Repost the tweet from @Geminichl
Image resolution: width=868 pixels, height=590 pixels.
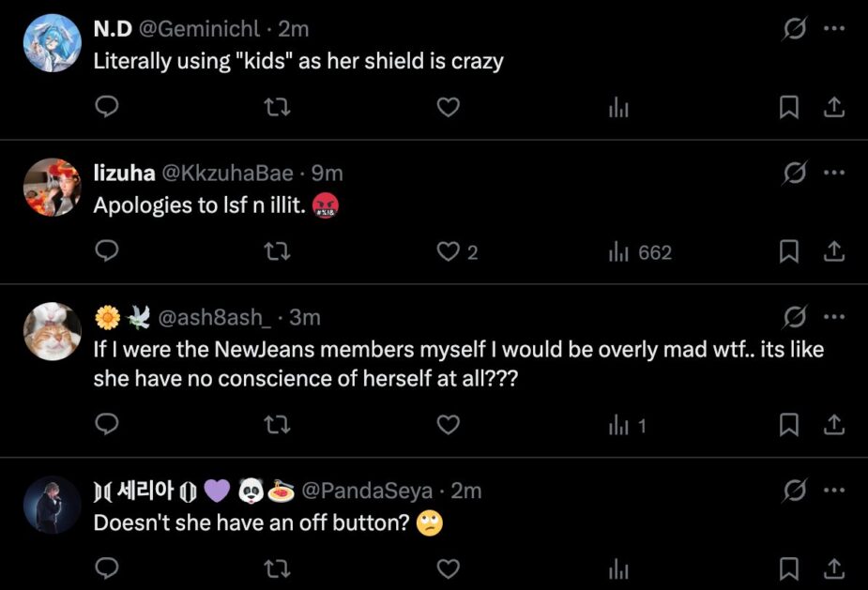(278, 109)
